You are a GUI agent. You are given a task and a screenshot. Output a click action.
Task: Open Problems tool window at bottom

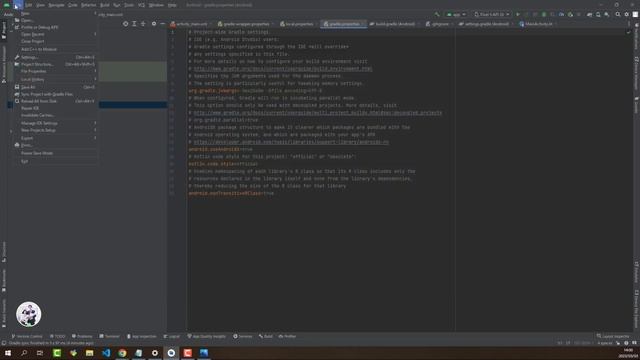pos(82,336)
